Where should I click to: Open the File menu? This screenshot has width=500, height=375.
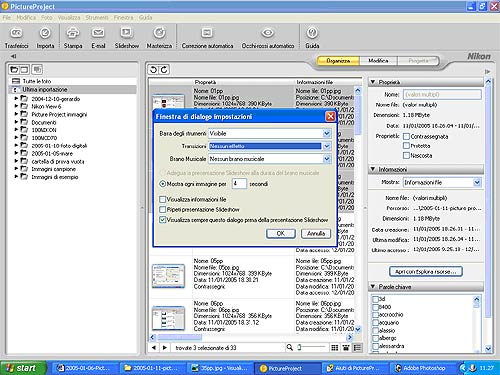click(x=7, y=18)
